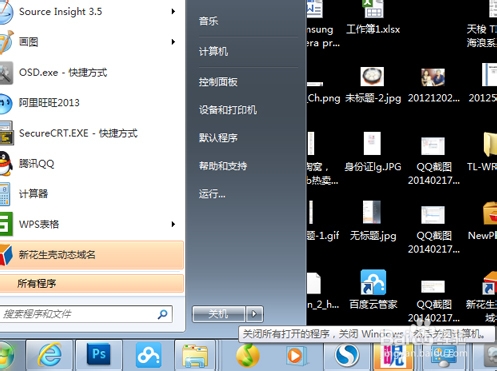Image resolution: width=497 pixels, height=371 pixels.
Task: Open Sogou browser icon on taskbar
Action: point(347,355)
